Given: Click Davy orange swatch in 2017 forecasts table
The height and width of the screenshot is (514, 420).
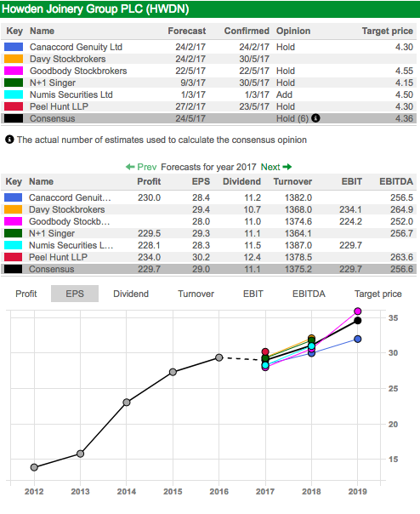Looking at the screenshot, I should pos(13,209).
